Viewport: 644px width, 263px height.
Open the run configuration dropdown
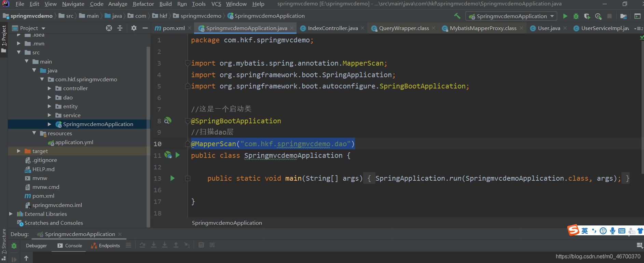(x=511, y=16)
